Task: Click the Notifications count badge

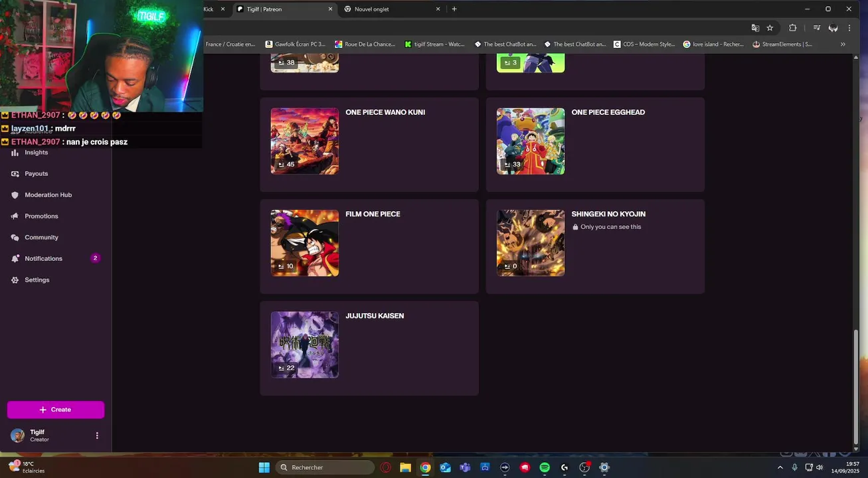Action: 95,258
